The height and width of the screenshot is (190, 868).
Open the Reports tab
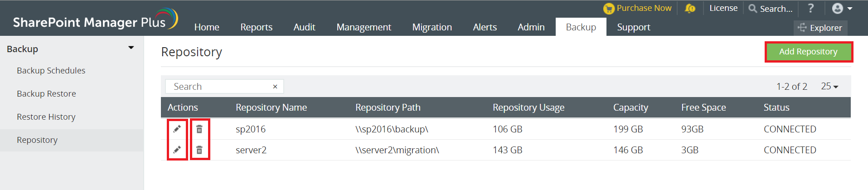point(257,27)
